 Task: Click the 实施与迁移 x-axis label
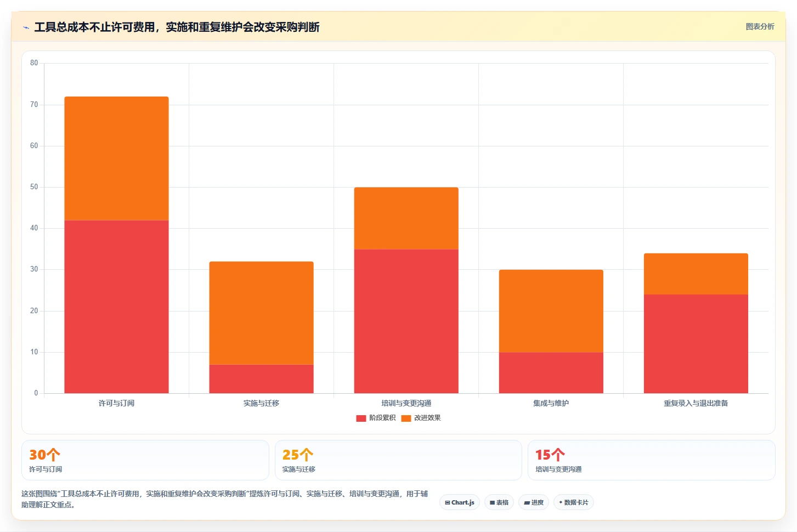(x=261, y=403)
